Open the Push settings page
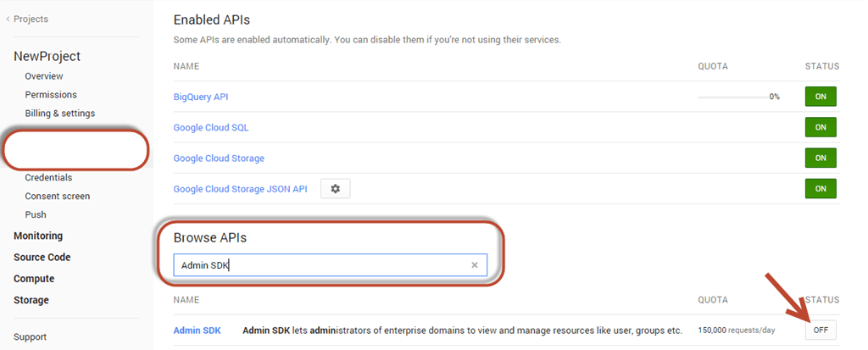Viewport: 868px width, 350px height. pyautogui.click(x=36, y=214)
